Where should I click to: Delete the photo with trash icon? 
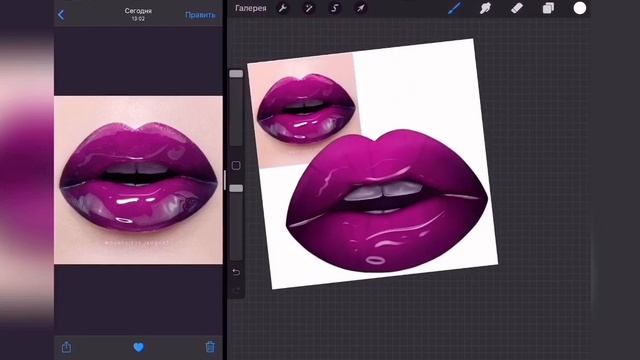(210, 347)
